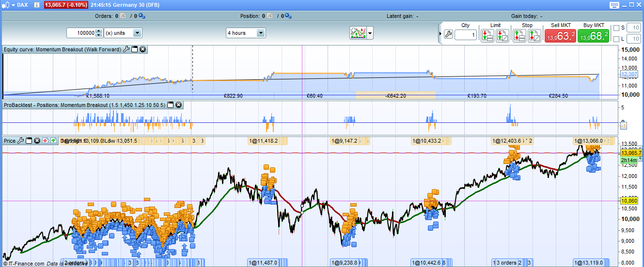Select the 1@11,487.0 bottom order label
This screenshot has width=644, height=267.
click(x=263, y=263)
